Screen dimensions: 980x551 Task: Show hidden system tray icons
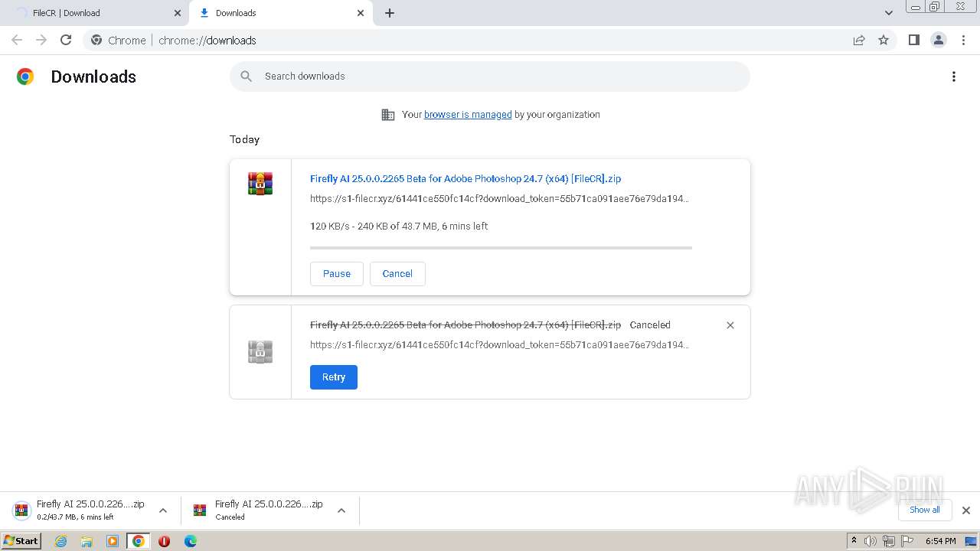(854, 541)
